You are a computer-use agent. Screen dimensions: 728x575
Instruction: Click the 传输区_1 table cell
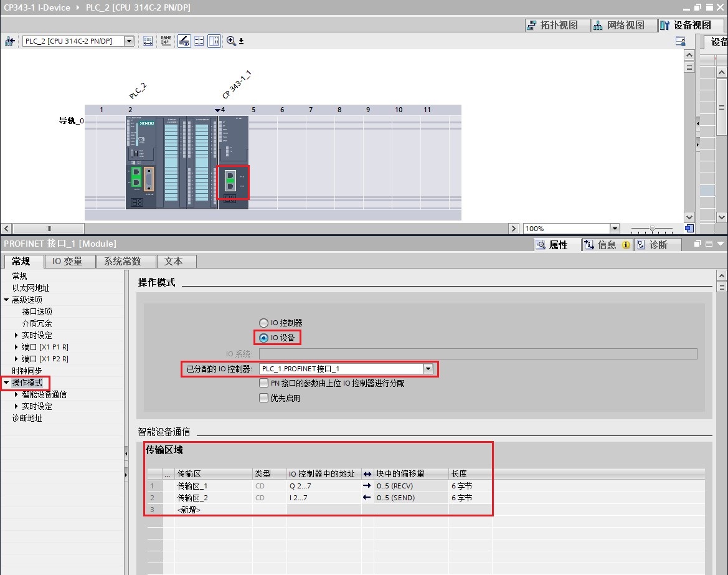214,486
